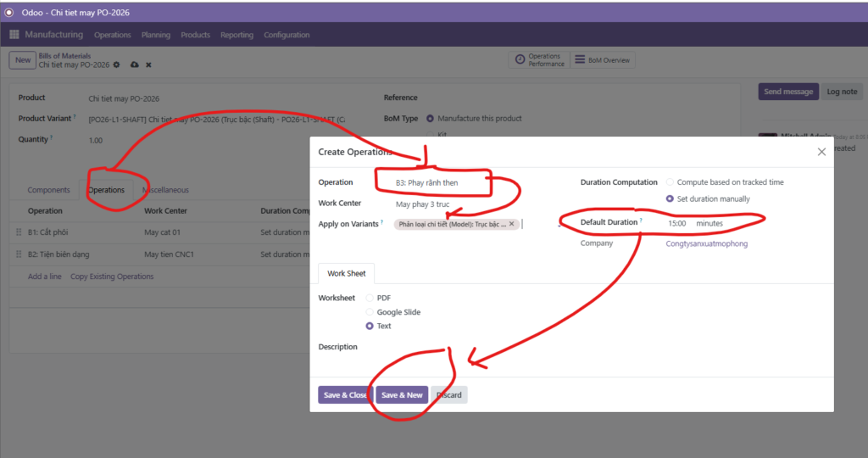Select the PDF worksheet option
Image resolution: width=868 pixels, height=458 pixels.
tap(370, 298)
